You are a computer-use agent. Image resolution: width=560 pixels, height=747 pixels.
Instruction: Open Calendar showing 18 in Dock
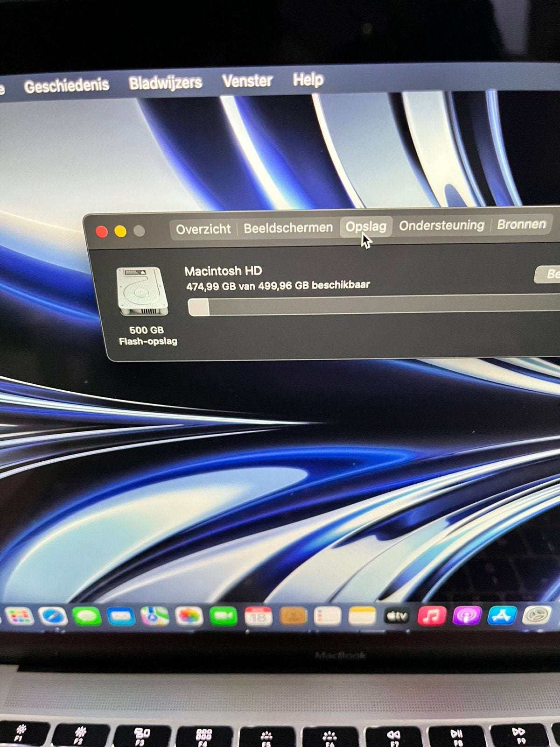(258, 617)
